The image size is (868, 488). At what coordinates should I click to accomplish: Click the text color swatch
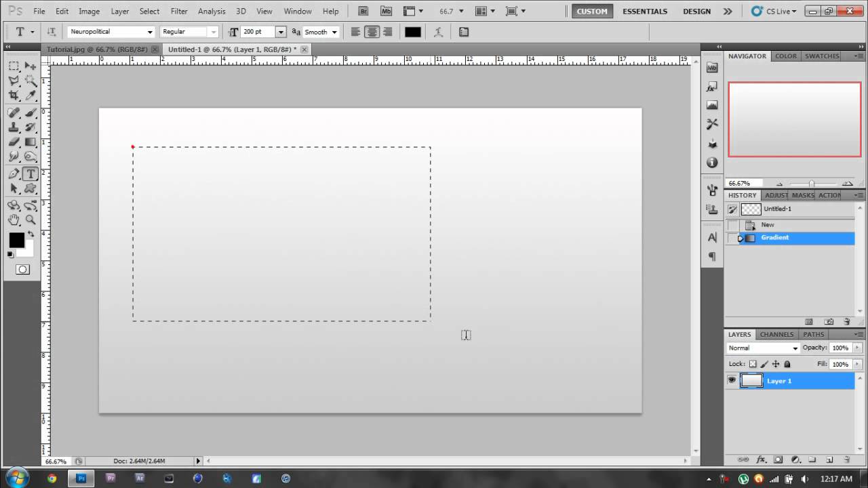(413, 32)
